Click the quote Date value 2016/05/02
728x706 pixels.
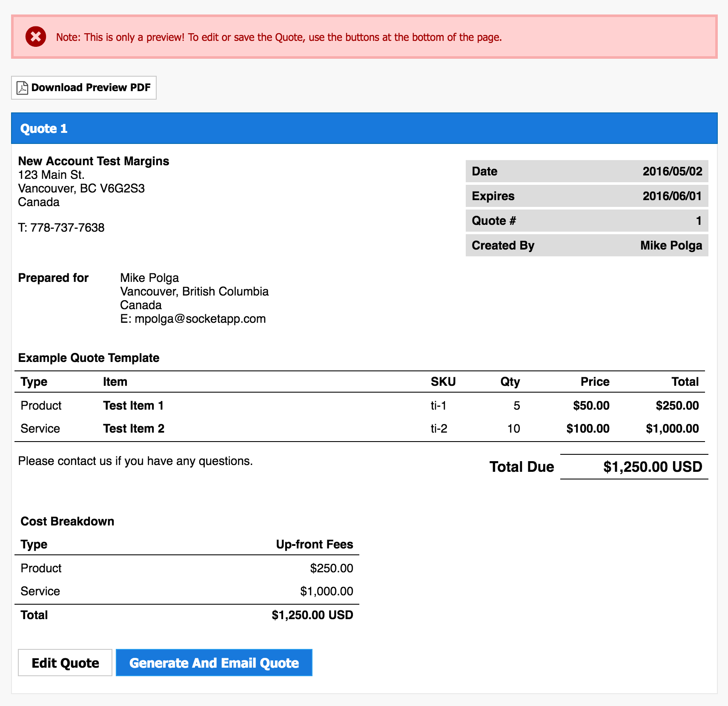(x=672, y=171)
